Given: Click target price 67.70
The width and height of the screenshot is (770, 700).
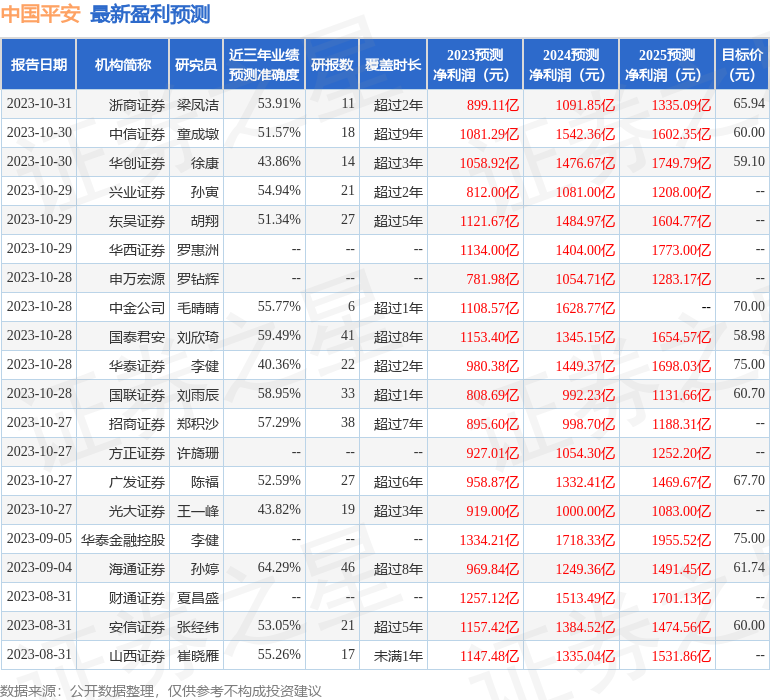Looking at the screenshot, I should pyautogui.click(x=749, y=480).
